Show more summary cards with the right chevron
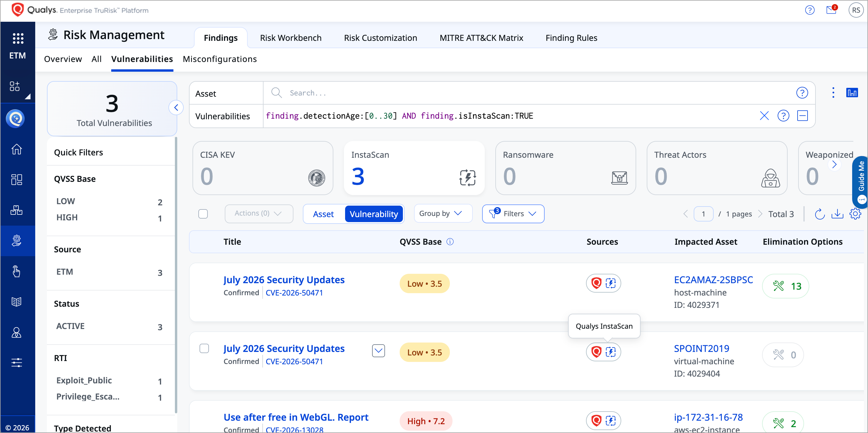 (834, 165)
